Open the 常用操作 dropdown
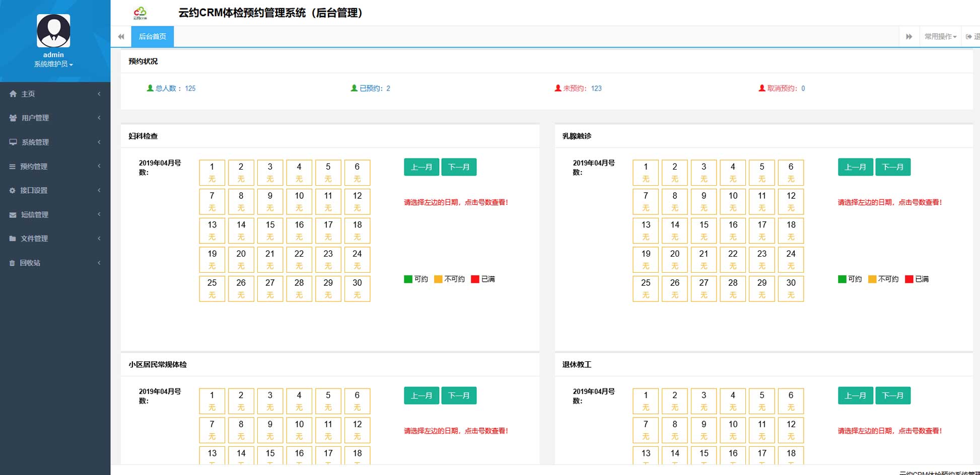Image resolution: width=980 pixels, height=475 pixels. pyautogui.click(x=940, y=37)
